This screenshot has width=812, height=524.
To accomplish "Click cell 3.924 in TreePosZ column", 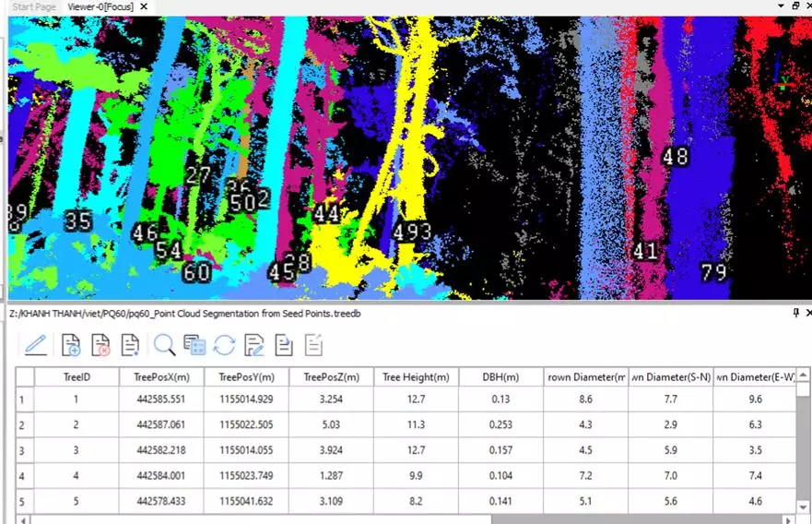I will click(x=332, y=450).
